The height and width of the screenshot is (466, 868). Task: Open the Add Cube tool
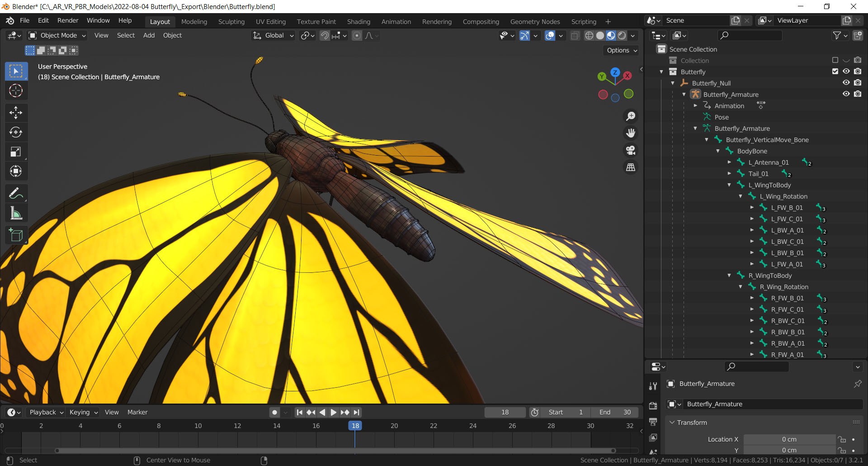click(16, 235)
